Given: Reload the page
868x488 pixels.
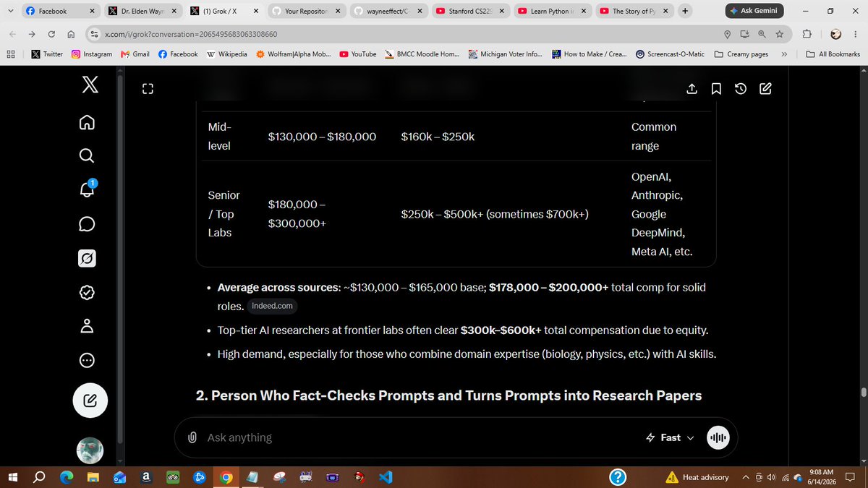Looking at the screenshot, I should (x=51, y=34).
